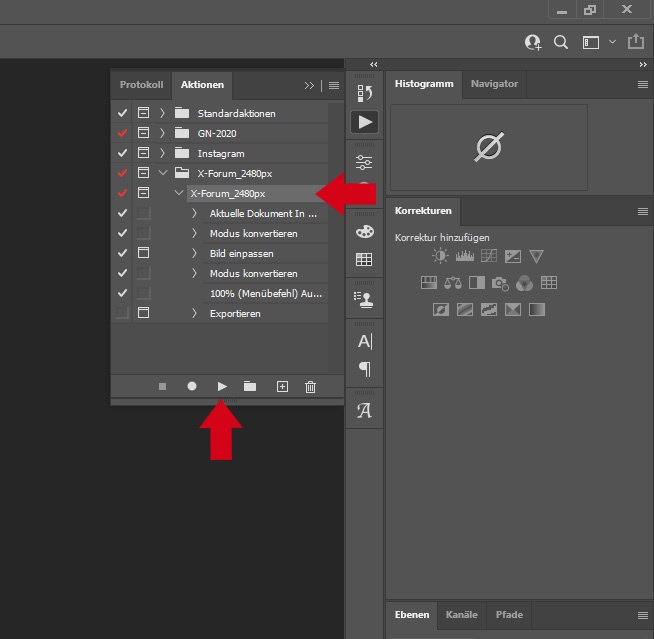This screenshot has width=654, height=639.
Task: Expand the Exportieren step details
Action: tap(194, 313)
